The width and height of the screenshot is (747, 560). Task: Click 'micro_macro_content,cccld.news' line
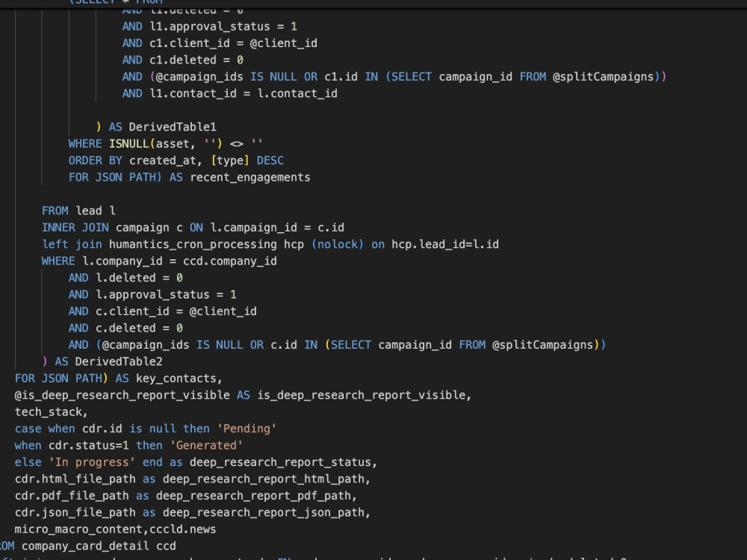pos(115,529)
